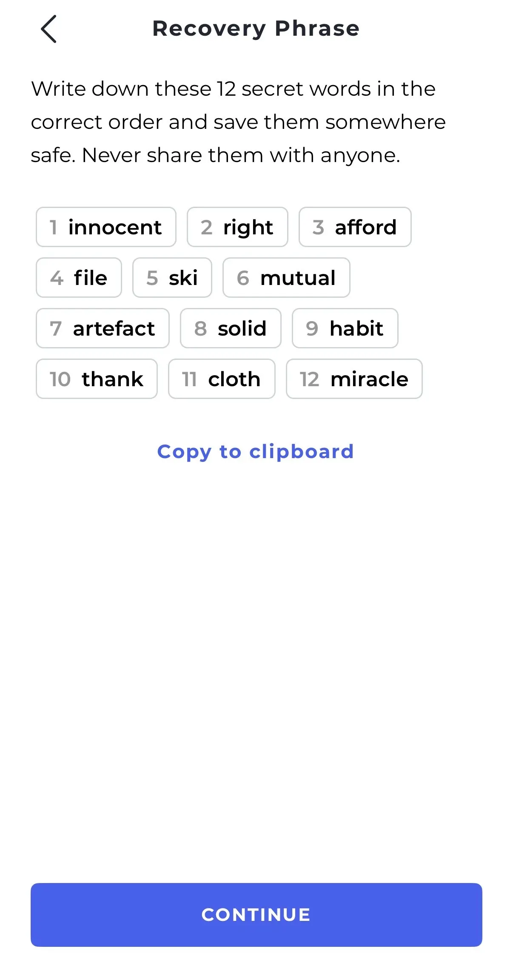This screenshot has width=513, height=980.
Task: Tap the 'ski' word chip
Action: [172, 278]
